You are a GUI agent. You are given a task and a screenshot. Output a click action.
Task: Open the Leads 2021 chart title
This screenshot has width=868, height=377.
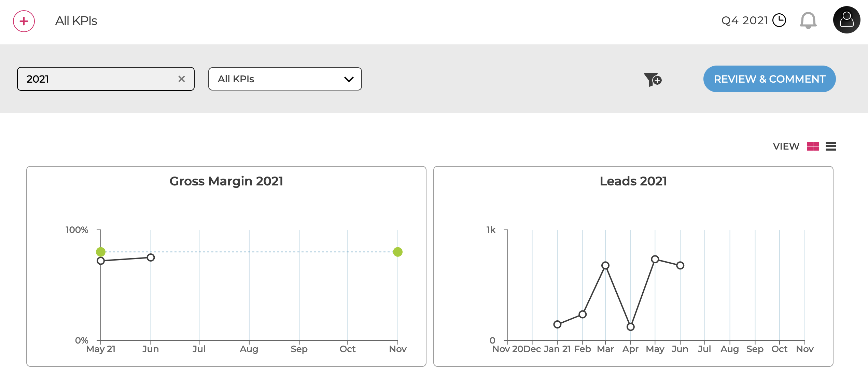tap(633, 181)
